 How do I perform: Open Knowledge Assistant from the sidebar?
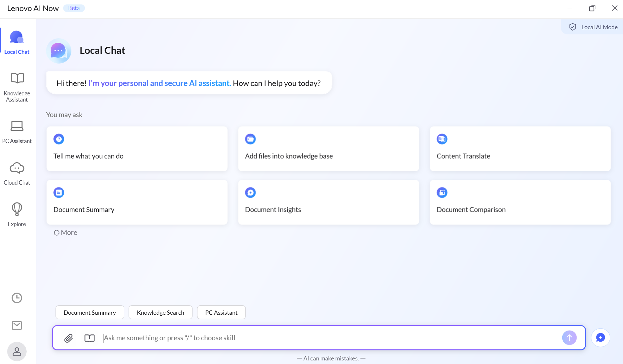pos(17,87)
